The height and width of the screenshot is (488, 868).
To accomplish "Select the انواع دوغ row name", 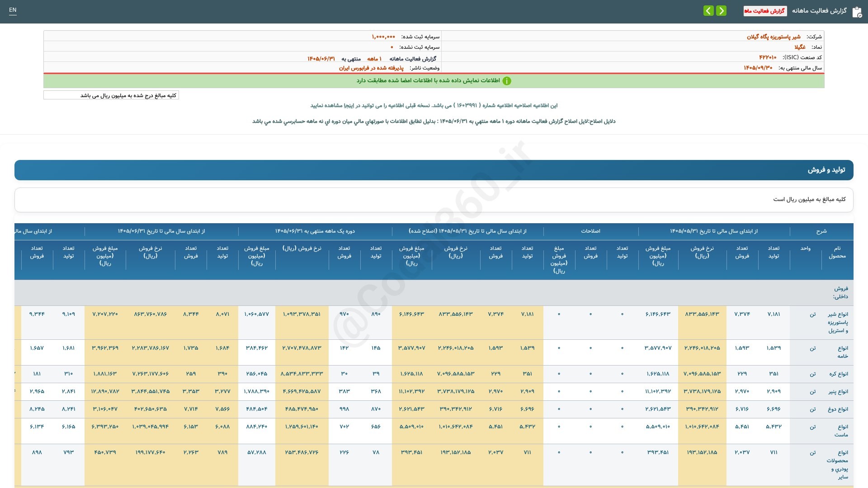I will 838,409.
